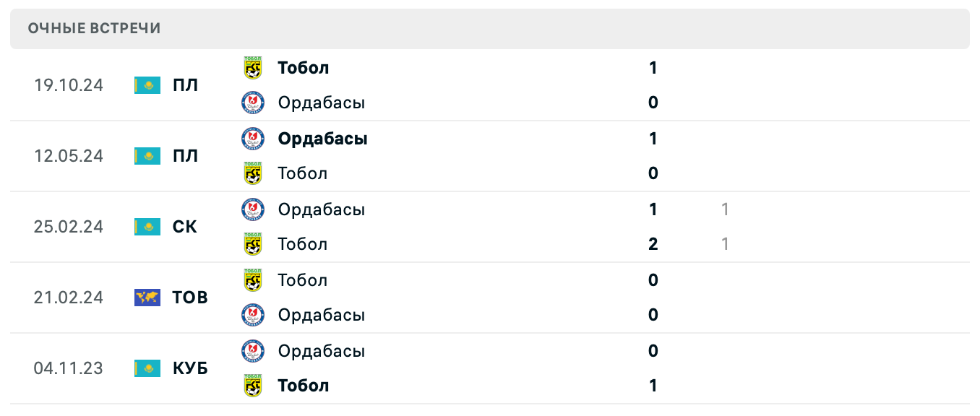Select the Ордабасы crest in the 25.02.24 cup match
The image size is (980, 416).
[254, 209]
